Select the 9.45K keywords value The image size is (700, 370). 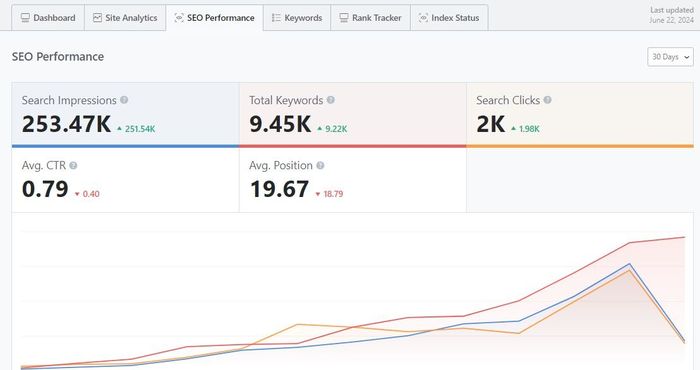coord(280,124)
